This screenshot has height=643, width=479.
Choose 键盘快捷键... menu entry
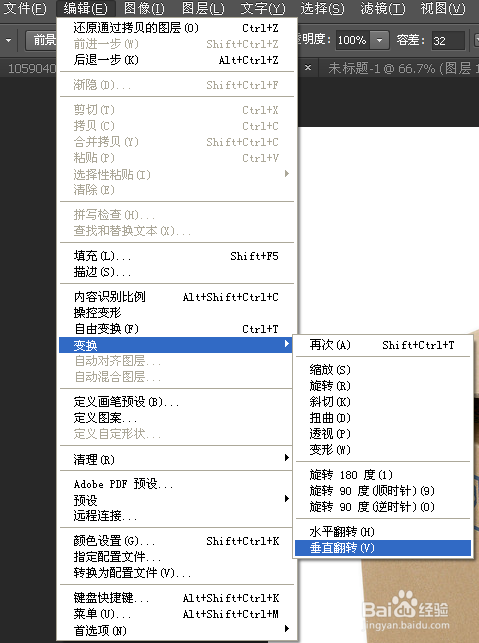coord(176,598)
